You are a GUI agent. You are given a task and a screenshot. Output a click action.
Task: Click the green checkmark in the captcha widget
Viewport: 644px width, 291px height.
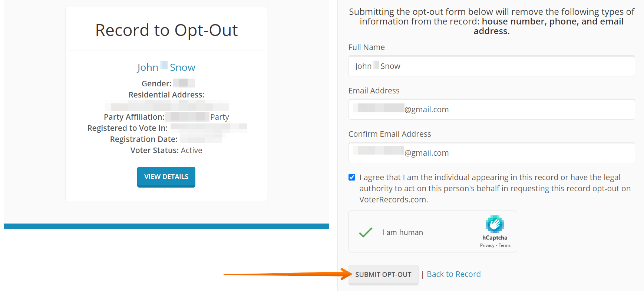coord(366,232)
